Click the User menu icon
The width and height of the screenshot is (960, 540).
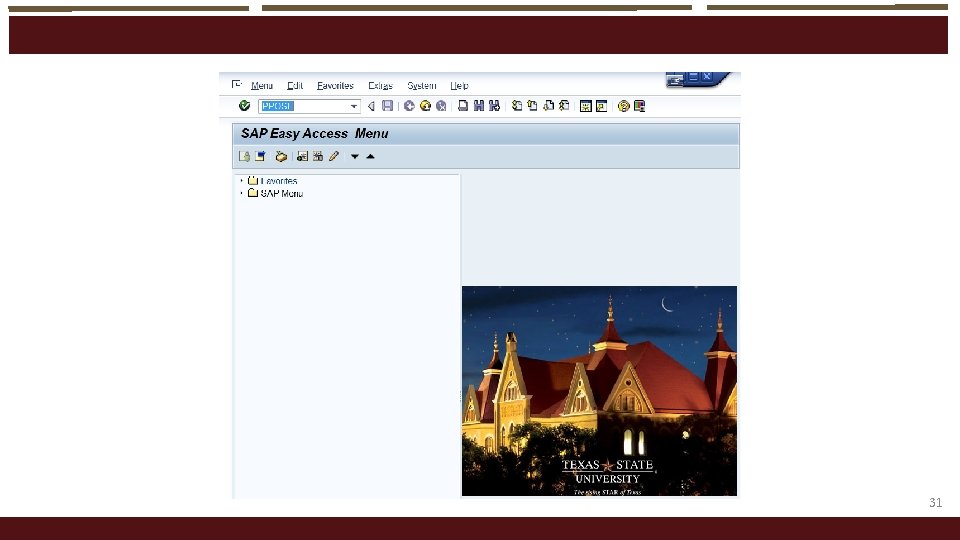coord(244,156)
